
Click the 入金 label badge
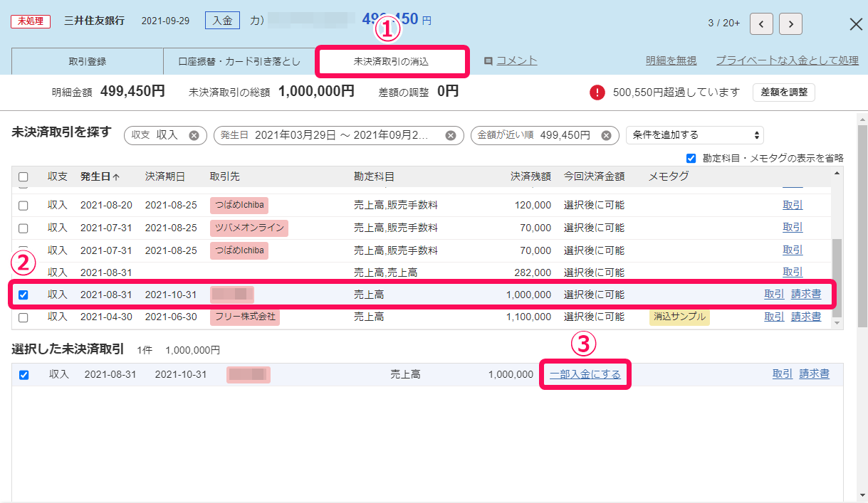[x=223, y=21]
